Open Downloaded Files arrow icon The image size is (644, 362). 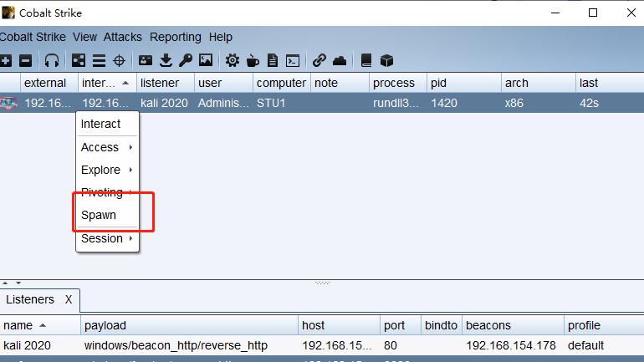click(x=166, y=61)
